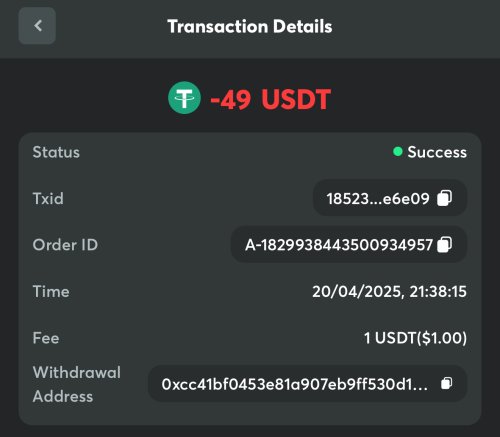Click the Time label

tap(51, 291)
